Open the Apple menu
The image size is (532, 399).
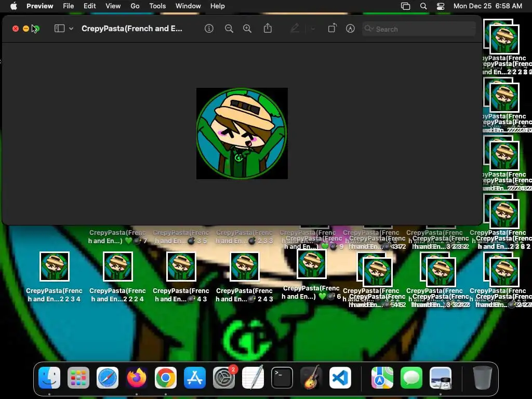pyautogui.click(x=14, y=6)
